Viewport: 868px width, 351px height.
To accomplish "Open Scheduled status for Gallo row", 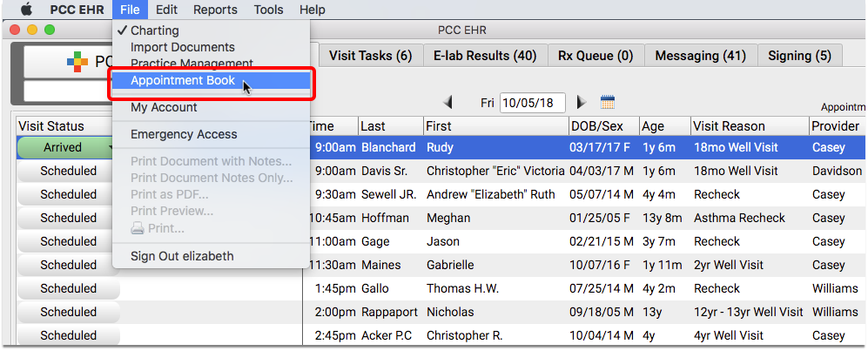I will (69, 289).
